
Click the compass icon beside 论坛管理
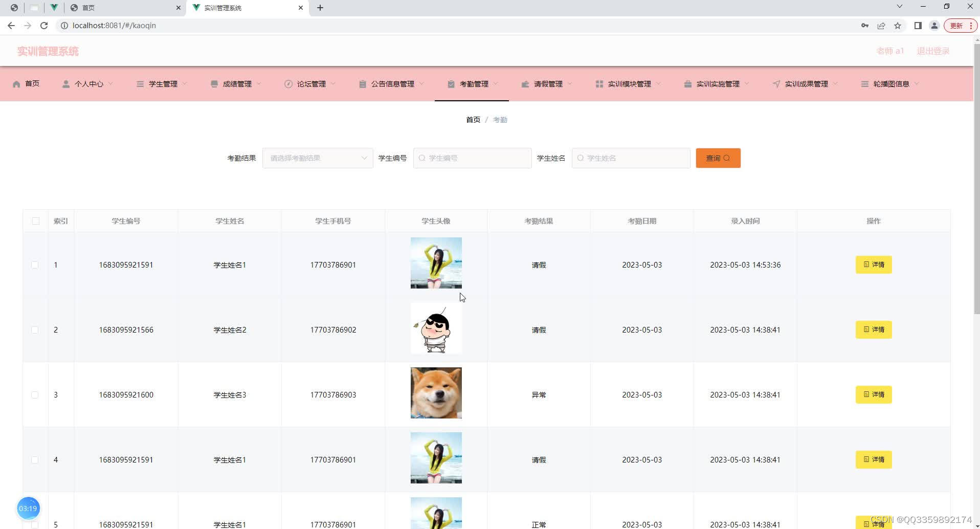[288, 84]
